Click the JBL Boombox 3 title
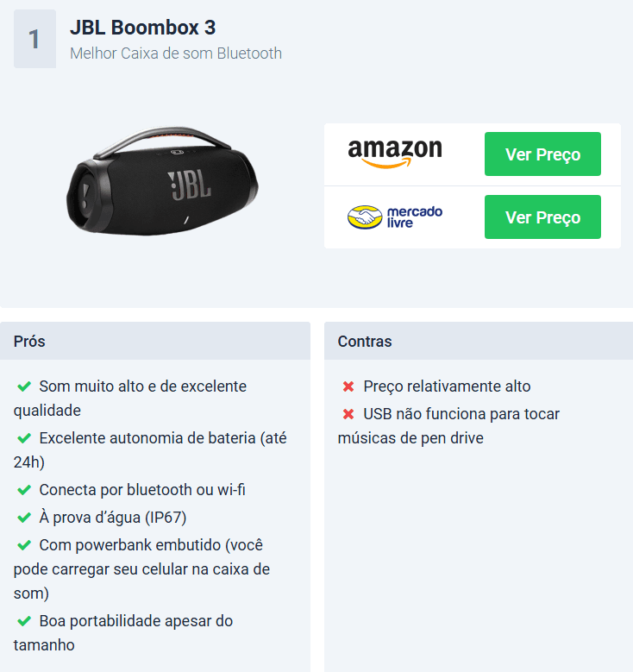 (x=142, y=28)
